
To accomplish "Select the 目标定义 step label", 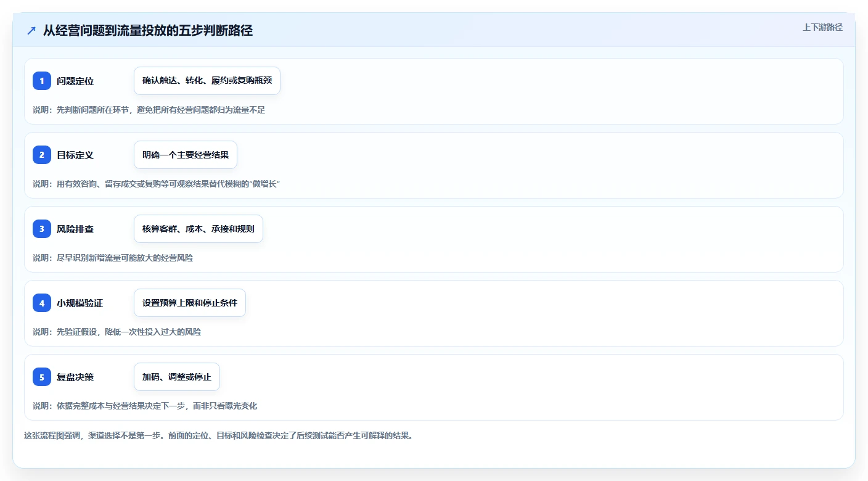I will [75, 155].
